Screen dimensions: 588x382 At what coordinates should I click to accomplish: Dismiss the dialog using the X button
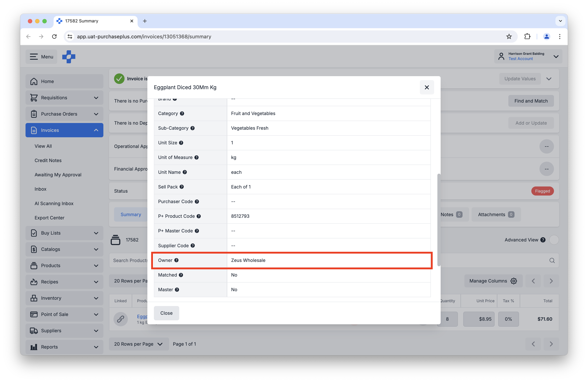(427, 87)
